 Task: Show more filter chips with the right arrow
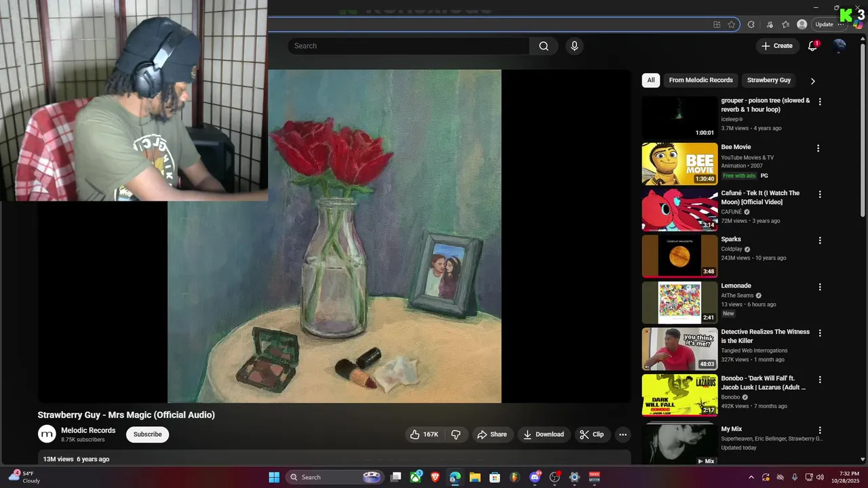coord(812,81)
